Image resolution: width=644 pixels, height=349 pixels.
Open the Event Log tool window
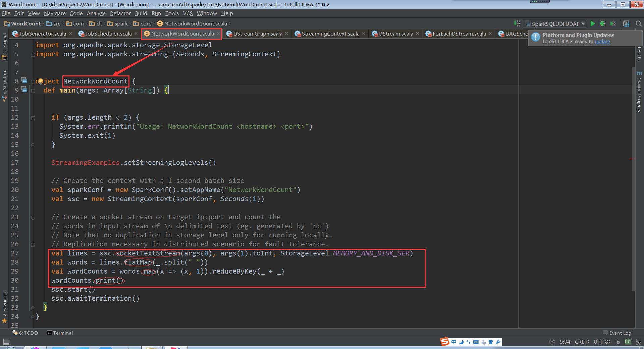[617, 333]
